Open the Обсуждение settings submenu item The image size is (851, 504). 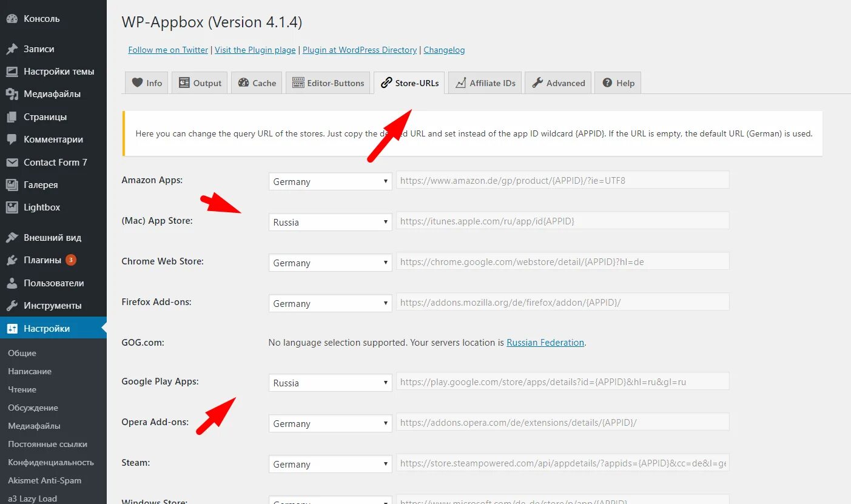point(33,408)
